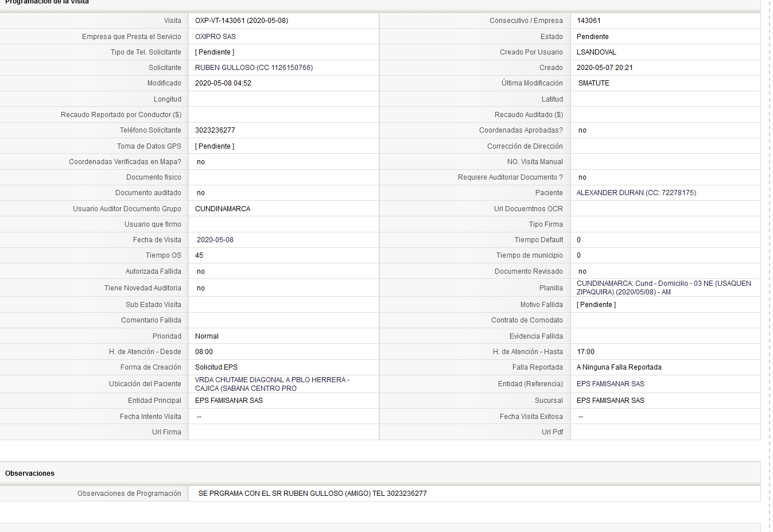The height and width of the screenshot is (532, 773).
Task: Click the Contrato de Comodato label
Action: 527,320
